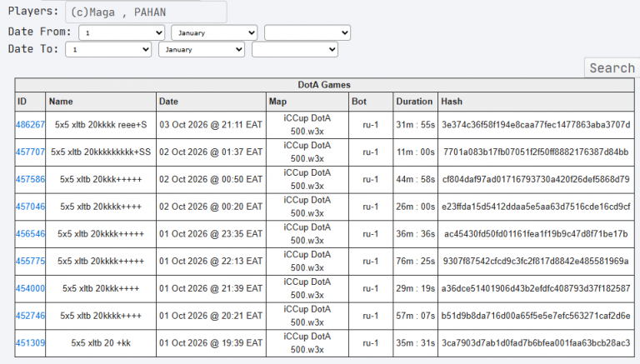Open the Date From day dropdown
The image size is (640, 364).
pyautogui.click(x=122, y=32)
